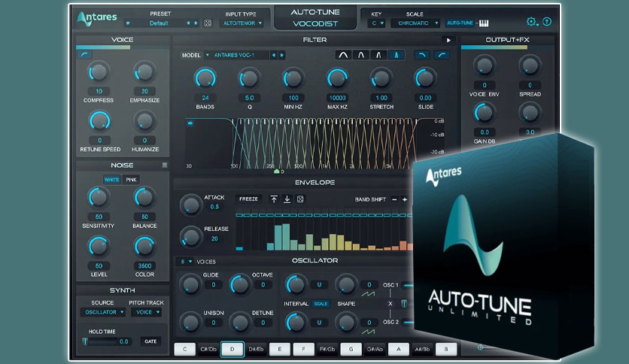Click the GAIN DB knob
Viewport: 629px width, 364px height.
coord(484,113)
